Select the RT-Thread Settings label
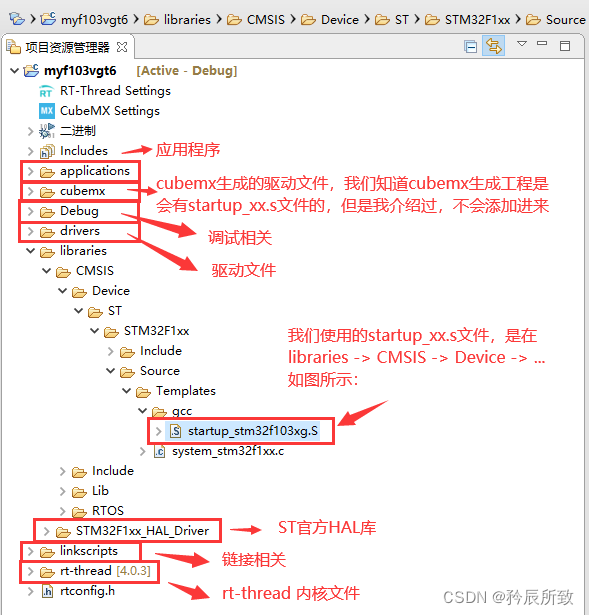Image resolution: width=589 pixels, height=615 pixels. coord(115,91)
